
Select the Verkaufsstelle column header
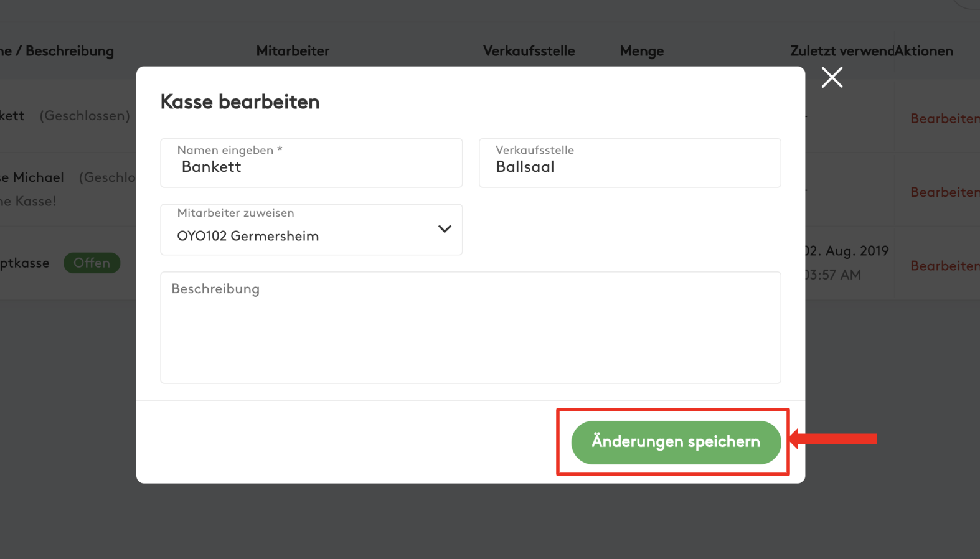(529, 51)
